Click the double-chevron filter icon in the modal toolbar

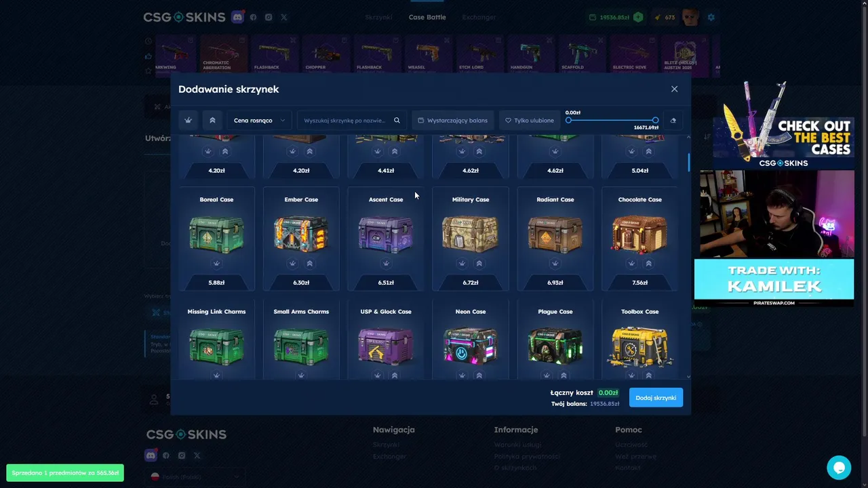pos(212,121)
